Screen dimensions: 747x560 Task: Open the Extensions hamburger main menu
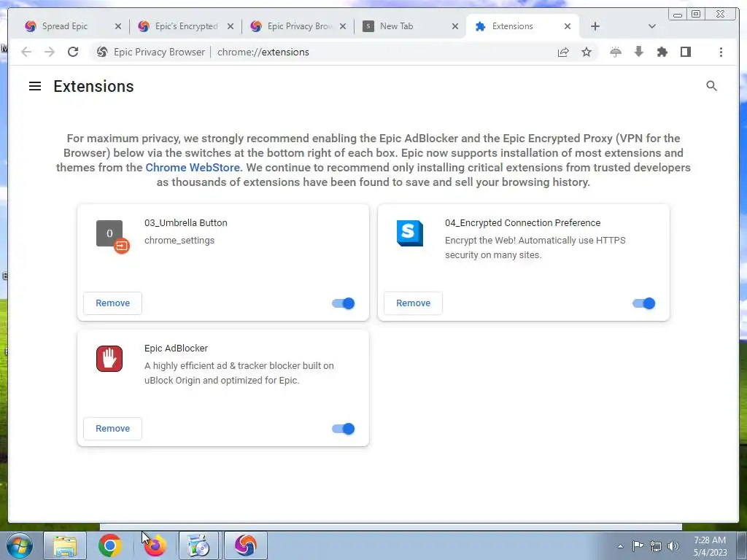pyautogui.click(x=35, y=86)
